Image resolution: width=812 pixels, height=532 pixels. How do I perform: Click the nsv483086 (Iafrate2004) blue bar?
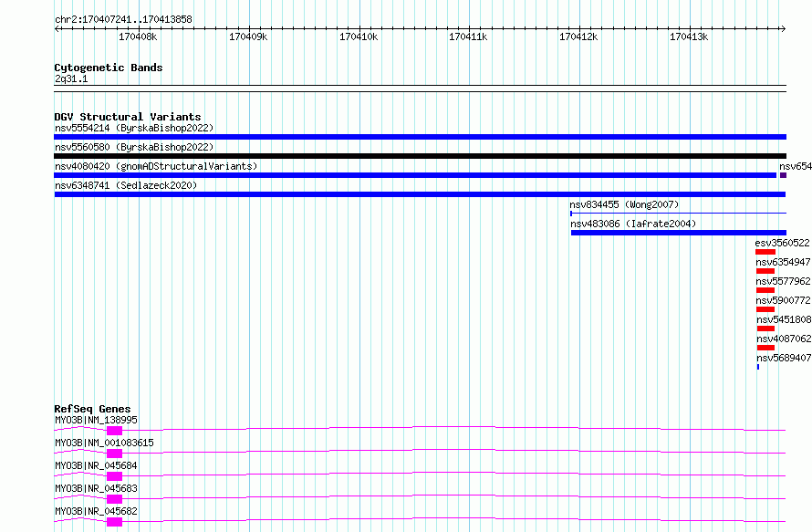coord(679,233)
